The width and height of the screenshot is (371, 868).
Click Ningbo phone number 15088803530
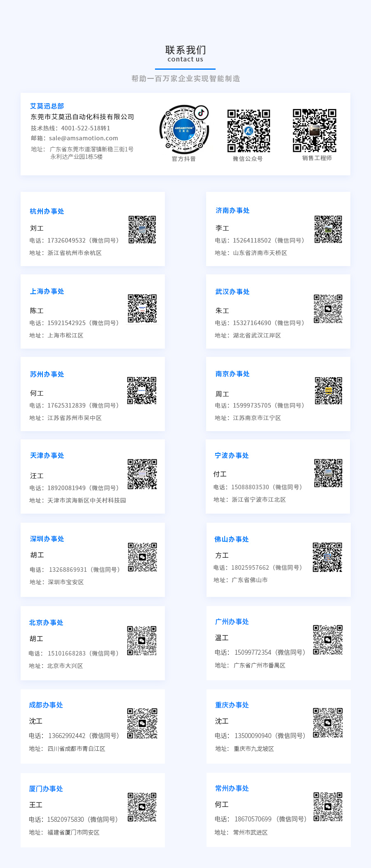point(250,487)
